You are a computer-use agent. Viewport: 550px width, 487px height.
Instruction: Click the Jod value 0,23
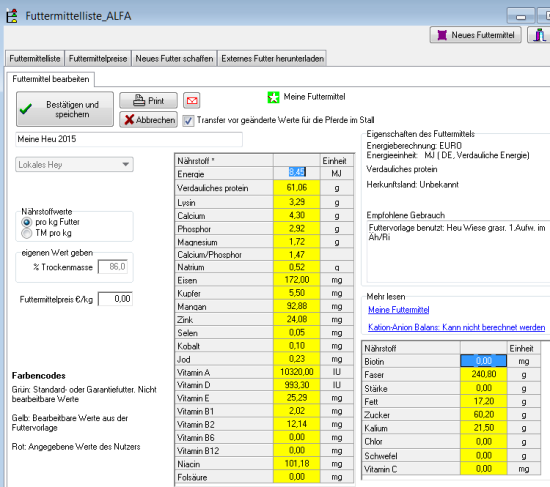(x=297, y=359)
